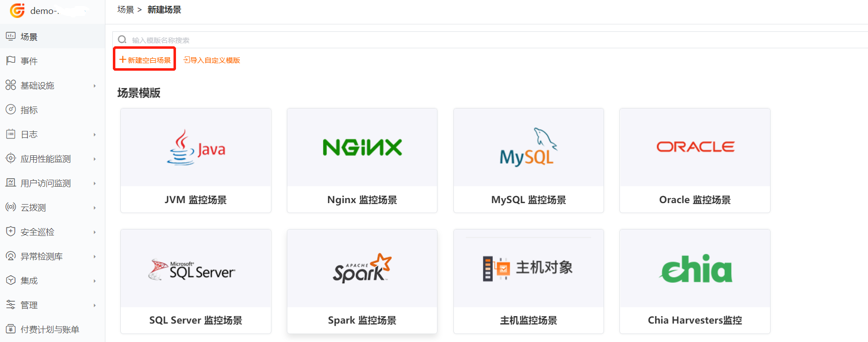Click the demo- workspace name

pyautogui.click(x=46, y=10)
